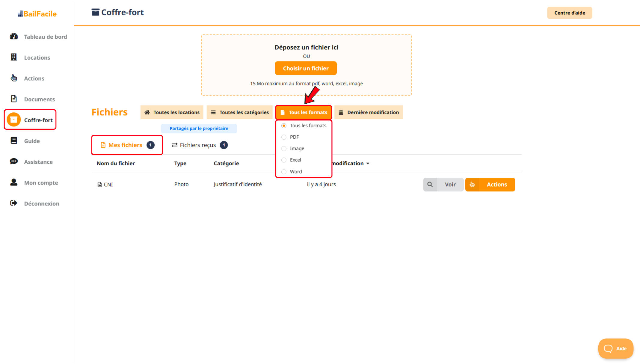Open the Dernière modification sort dropdown
Image resolution: width=640 pixels, height=364 pixels.
click(369, 112)
